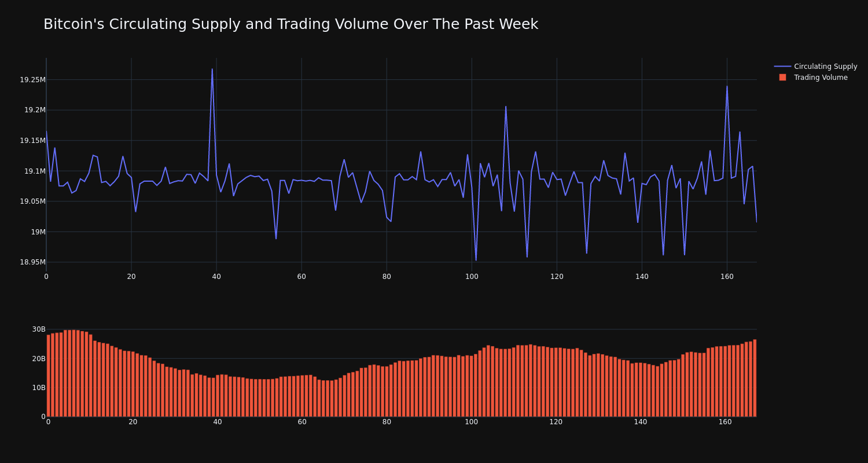The height and width of the screenshot is (463, 868).
Task: Click the 10B volume axis label
Action: [39, 388]
